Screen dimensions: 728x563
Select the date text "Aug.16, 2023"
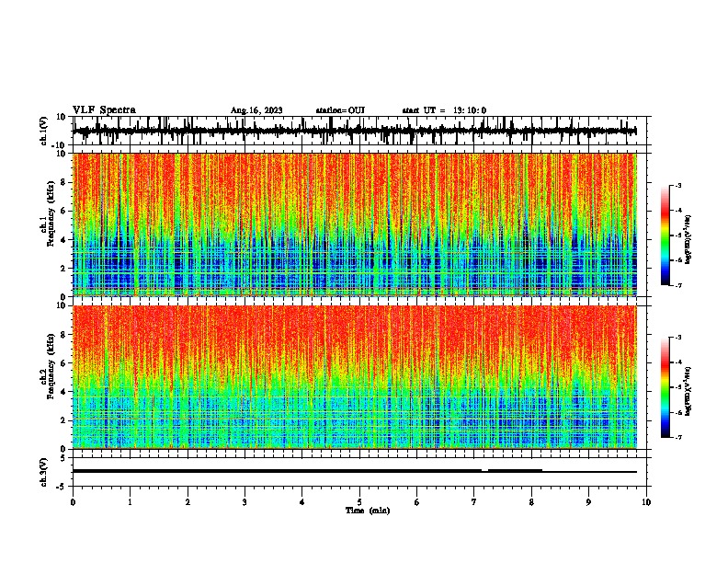[x=256, y=110]
